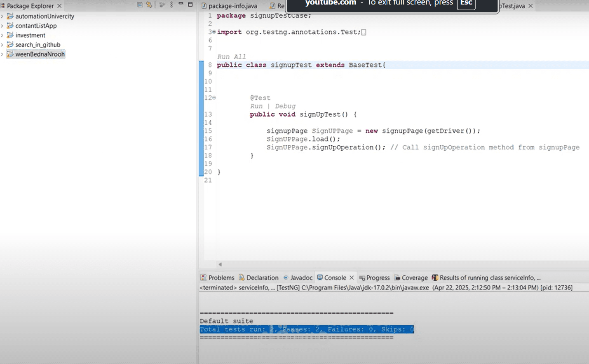
Task: Open the Declaration tab
Action: point(259,278)
